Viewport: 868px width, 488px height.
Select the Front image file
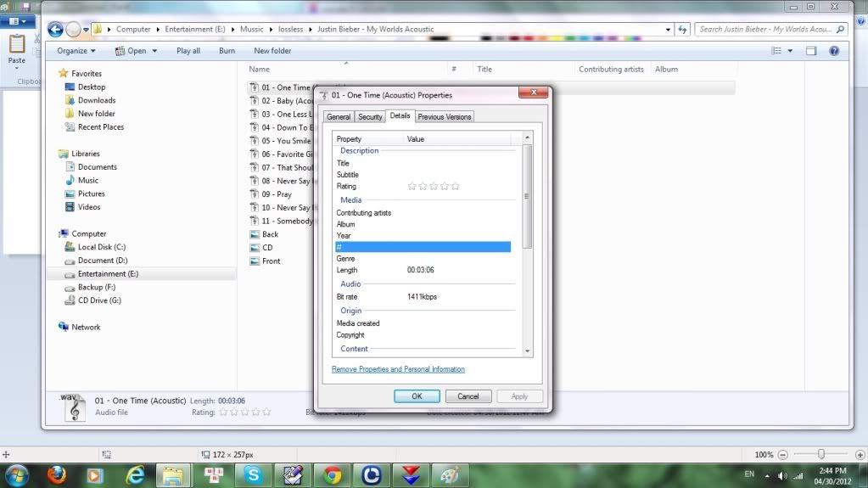[272, 261]
